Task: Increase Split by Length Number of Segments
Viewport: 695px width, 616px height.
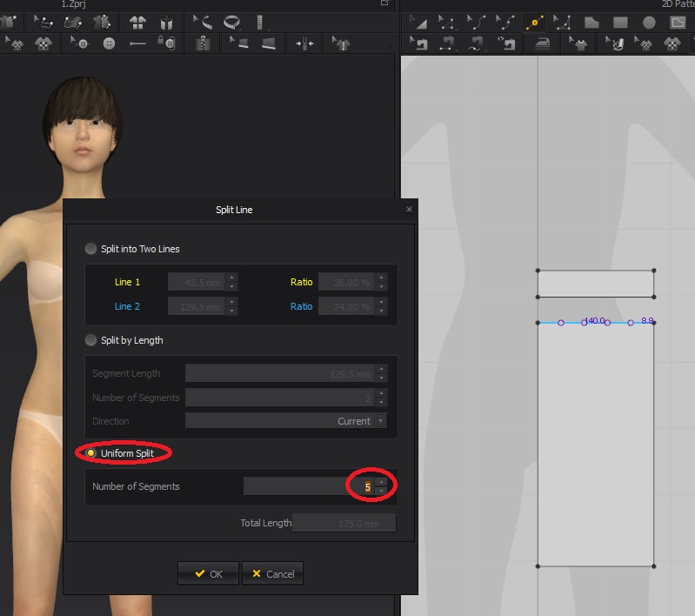Action: coord(381,393)
